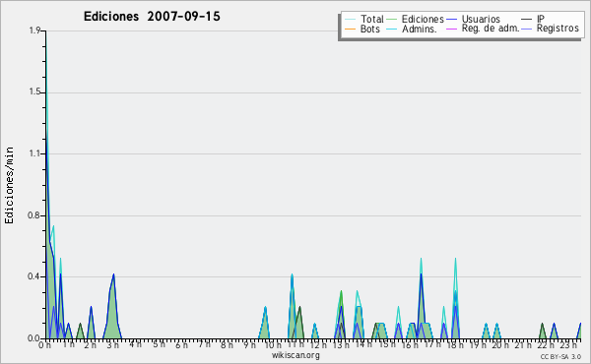Screen dimensions: 591x364
Task: Click the 1.9 y-axis value
Action: 34,30
